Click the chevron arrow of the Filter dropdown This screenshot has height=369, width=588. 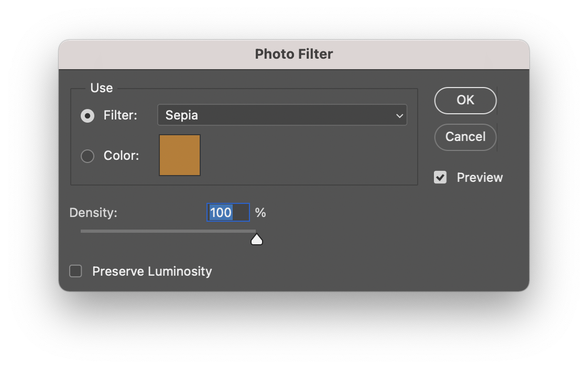[x=399, y=116]
